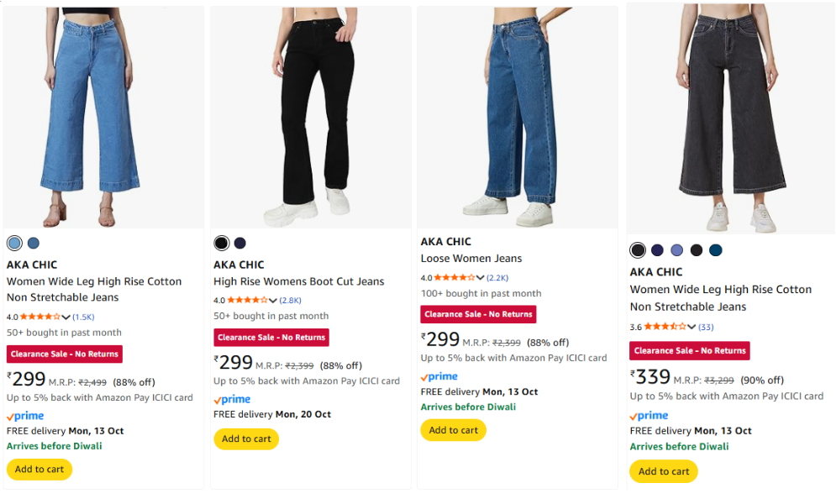Viewport: 836px width, 504px height.
Task: Click prime logo on the light blue wide-leg jeans
Action: click(25, 416)
